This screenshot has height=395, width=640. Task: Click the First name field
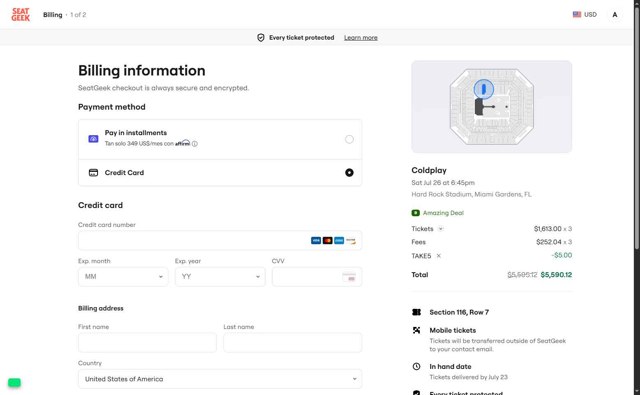(147, 342)
